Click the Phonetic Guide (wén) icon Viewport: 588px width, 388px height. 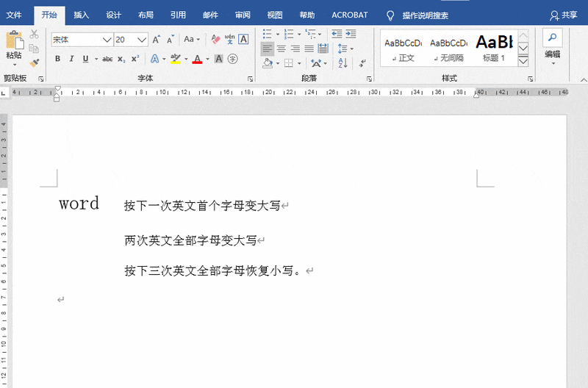229,39
